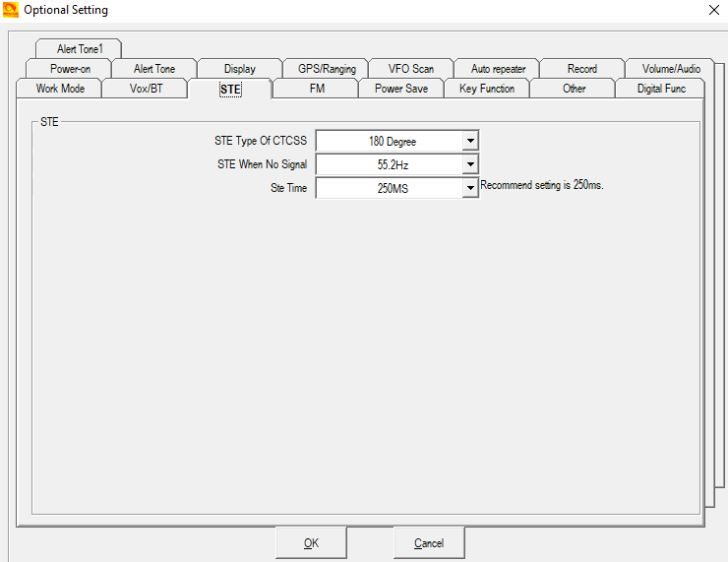Open the Alert Tone1 tab
This screenshot has width=728, height=562.
coord(79,49)
